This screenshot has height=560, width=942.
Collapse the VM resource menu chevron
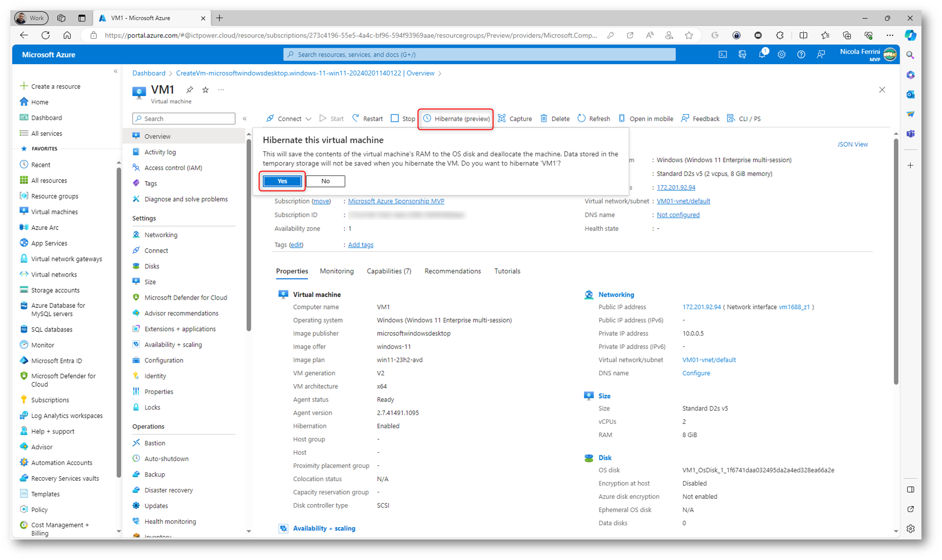(245, 118)
